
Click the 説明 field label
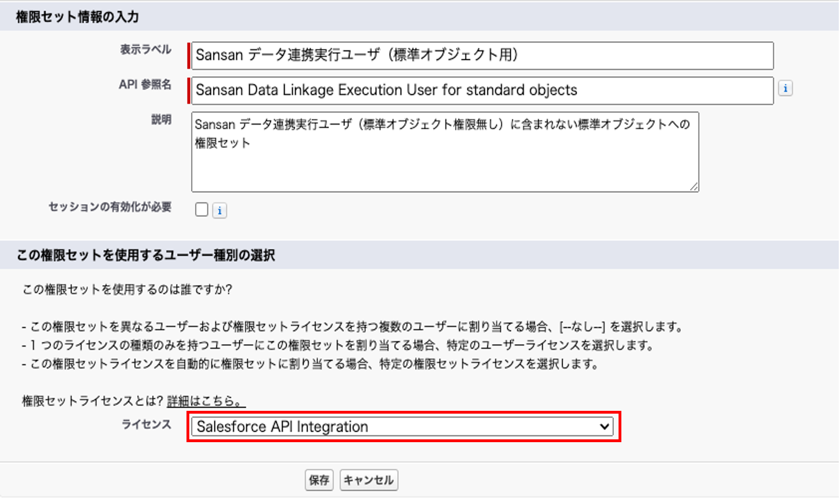point(161,120)
